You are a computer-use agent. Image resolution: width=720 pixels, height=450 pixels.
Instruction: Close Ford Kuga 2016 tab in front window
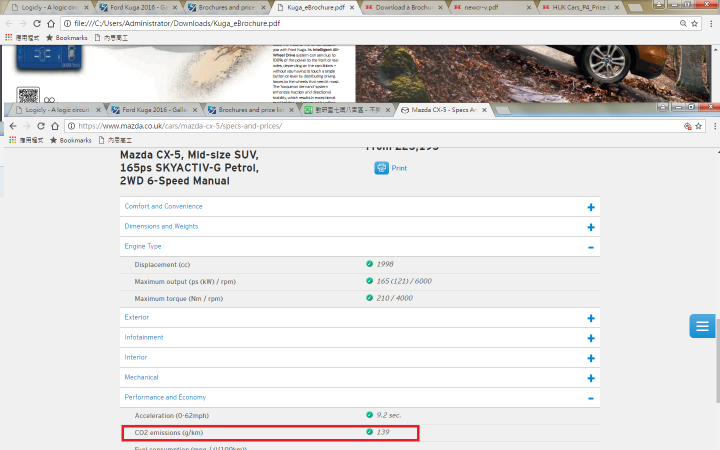(195, 110)
